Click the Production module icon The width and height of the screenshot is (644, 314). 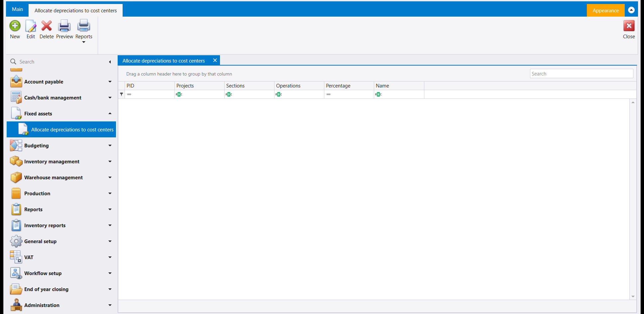point(16,193)
